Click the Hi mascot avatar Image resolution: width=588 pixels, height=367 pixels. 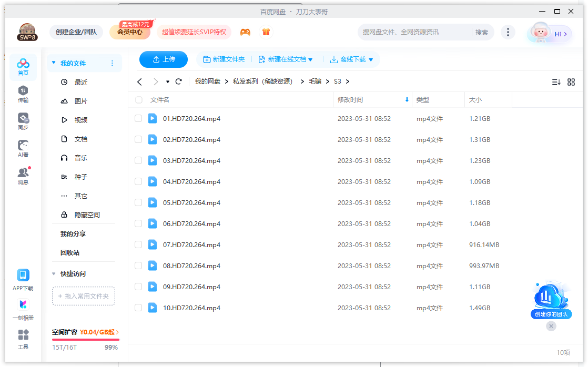540,32
